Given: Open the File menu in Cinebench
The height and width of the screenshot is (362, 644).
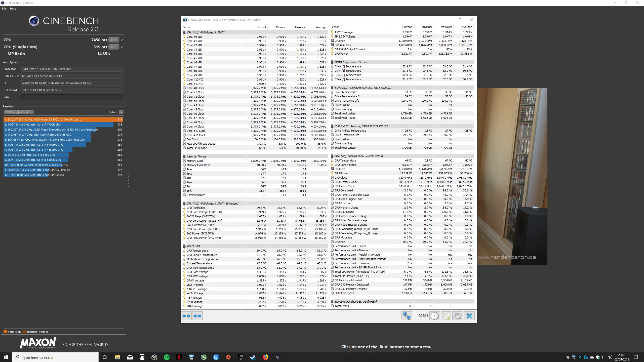Looking at the screenshot, I should coord(4,9).
